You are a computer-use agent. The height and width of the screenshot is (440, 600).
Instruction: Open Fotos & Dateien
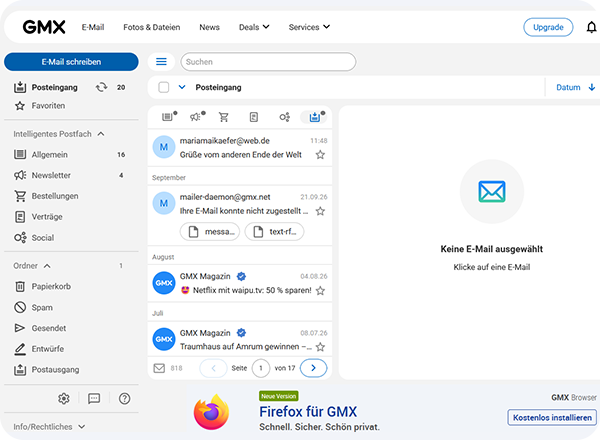tap(152, 27)
